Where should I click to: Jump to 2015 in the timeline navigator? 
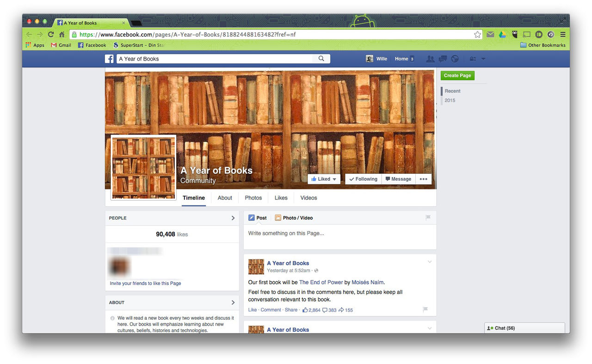[450, 100]
